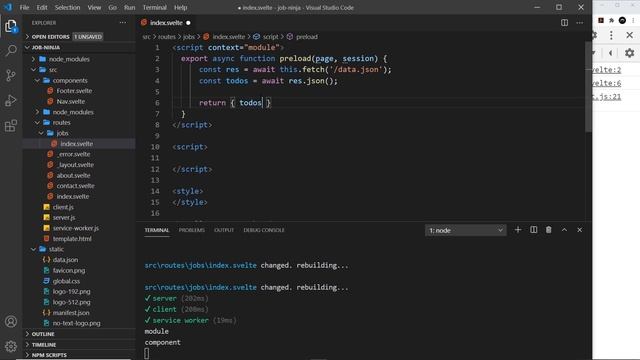Viewport: 640px width, 360px height.
Task: Open favicon.png file
Action: [x=80, y=270]
